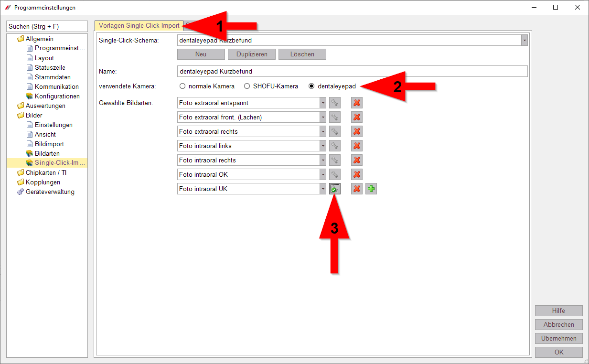Open the Foto intraoral links dropdown

323,146
